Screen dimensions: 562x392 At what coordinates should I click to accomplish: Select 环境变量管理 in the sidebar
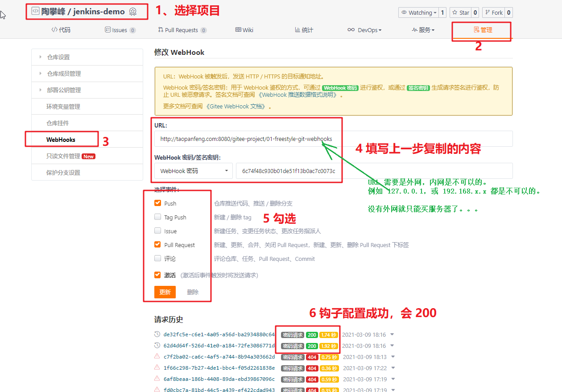(87, 107)
